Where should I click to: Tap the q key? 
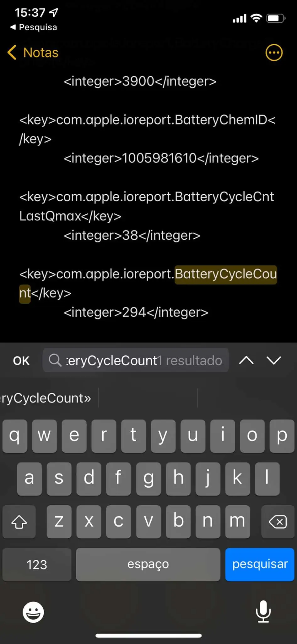point(14,436)
